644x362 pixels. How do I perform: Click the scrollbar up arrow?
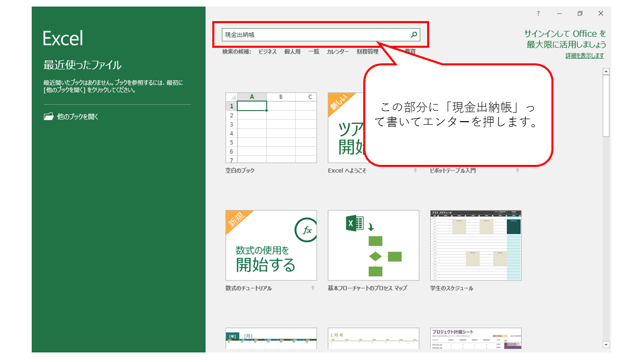click(606, 71)
